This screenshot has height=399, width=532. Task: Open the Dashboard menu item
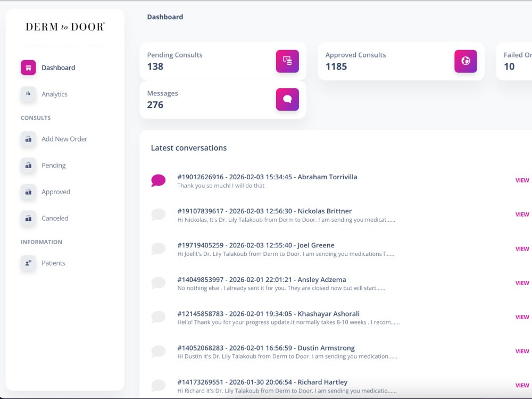coord(59,68)
